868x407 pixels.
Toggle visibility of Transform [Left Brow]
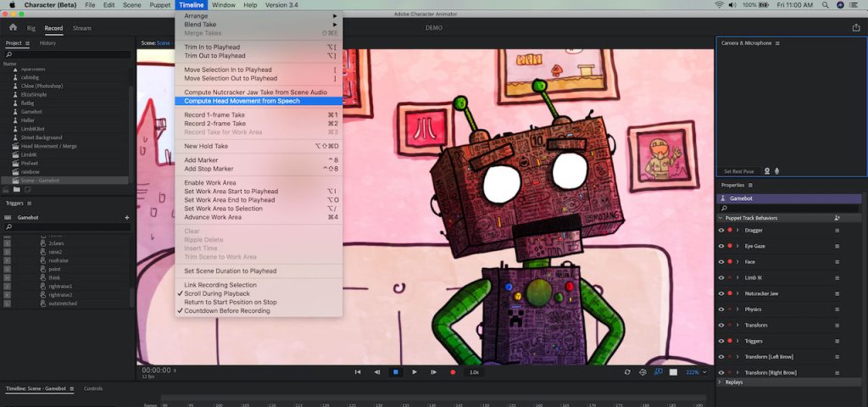(721, 357)
